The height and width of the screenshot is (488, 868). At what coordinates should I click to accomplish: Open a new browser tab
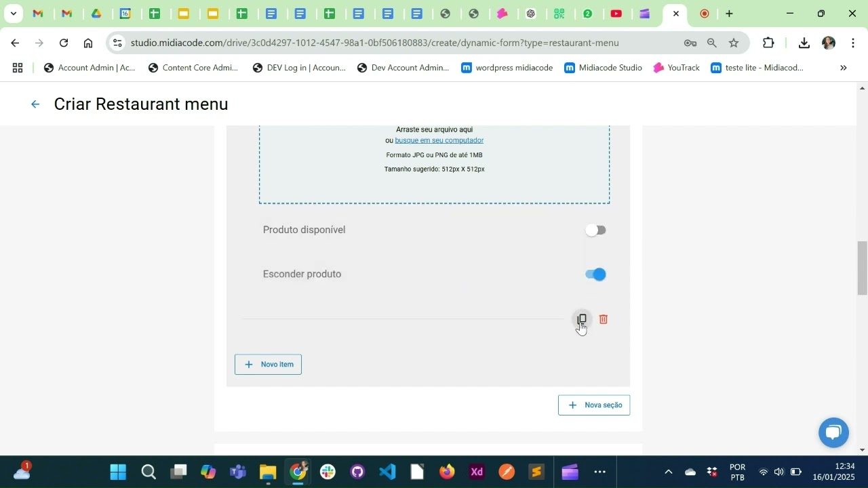(729, 14)
